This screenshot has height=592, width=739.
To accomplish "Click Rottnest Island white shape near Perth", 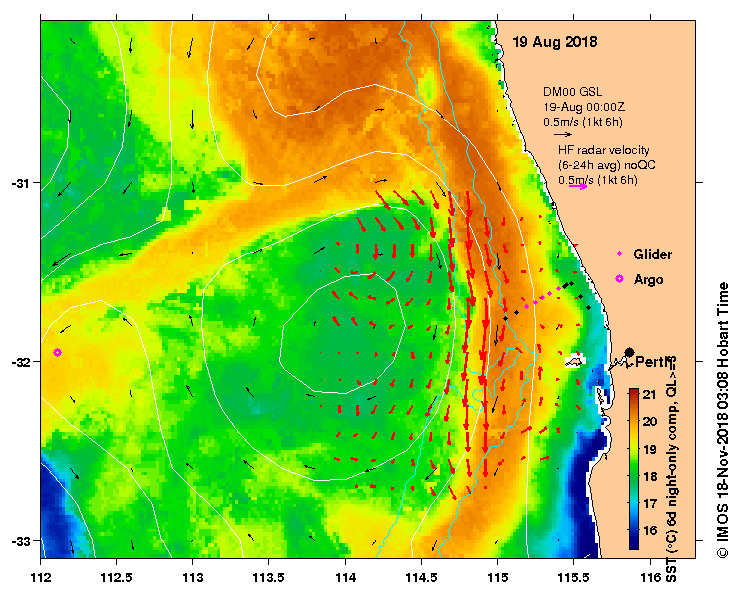I will tap(575, 361).
